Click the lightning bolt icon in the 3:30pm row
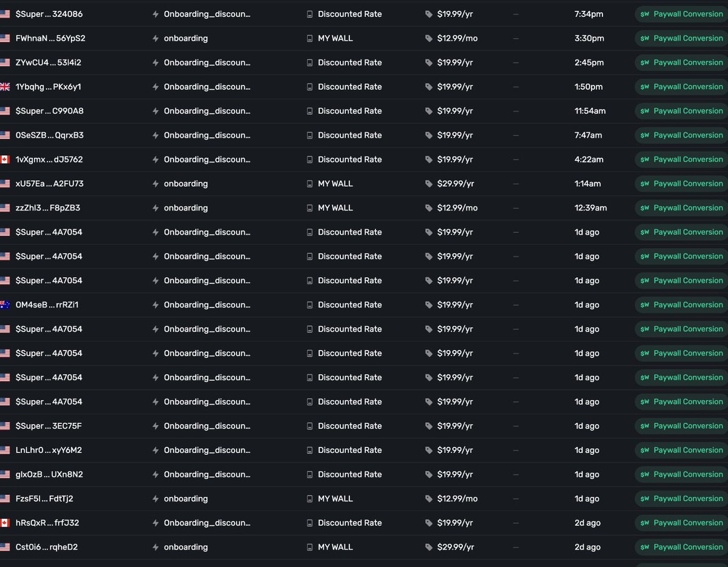This screenshot has width=728, height=567. [x=156, y=38]
